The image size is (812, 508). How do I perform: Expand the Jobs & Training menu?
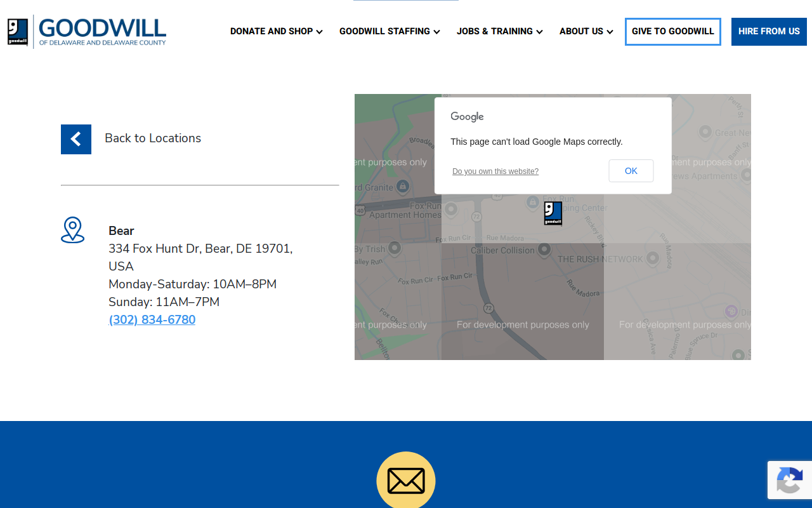[500, 31]
